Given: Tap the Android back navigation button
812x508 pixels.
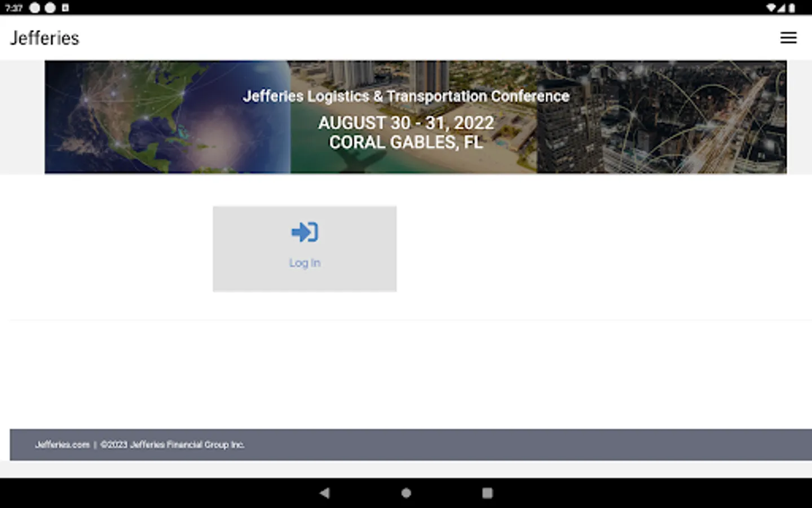Looking at the screenshot, I should click(324, 493).
